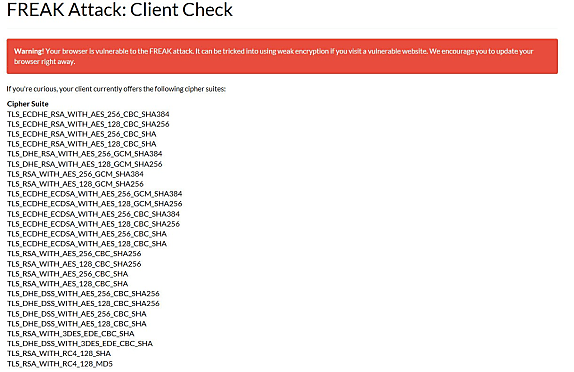This screenshot has height=372, width=574.
Task: Select the TLS_RSA_WITH_RC4_128_MD5 cipher
Action: 60,364
